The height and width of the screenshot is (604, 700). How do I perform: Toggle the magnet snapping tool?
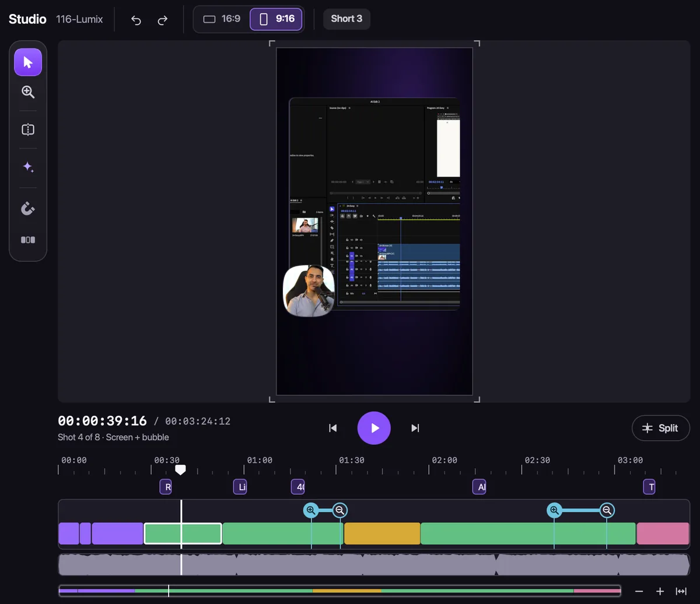pos(28,208)
